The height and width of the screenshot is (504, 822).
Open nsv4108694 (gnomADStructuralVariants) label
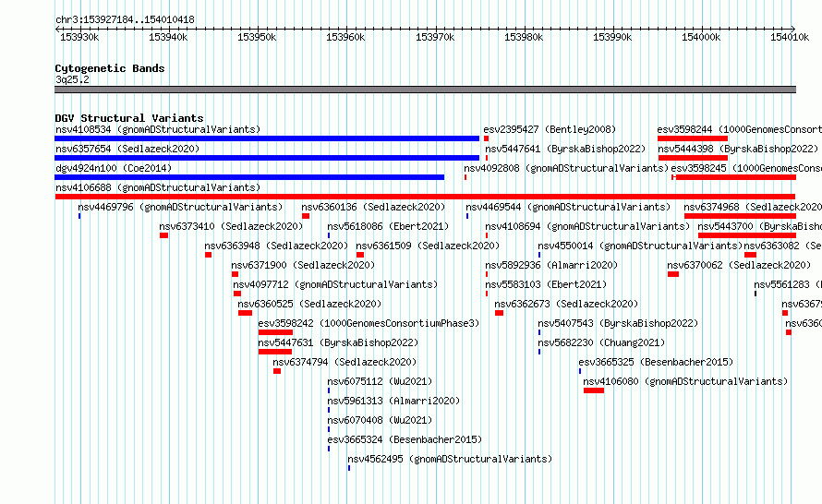pyautogui.click(x=587, y=226)
